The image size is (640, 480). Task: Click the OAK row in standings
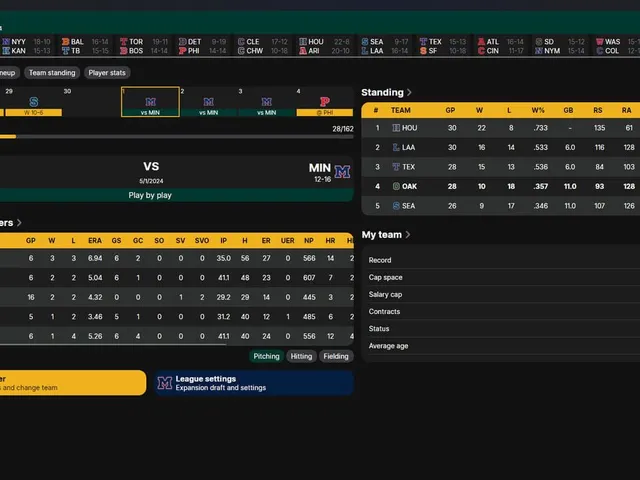501,187
